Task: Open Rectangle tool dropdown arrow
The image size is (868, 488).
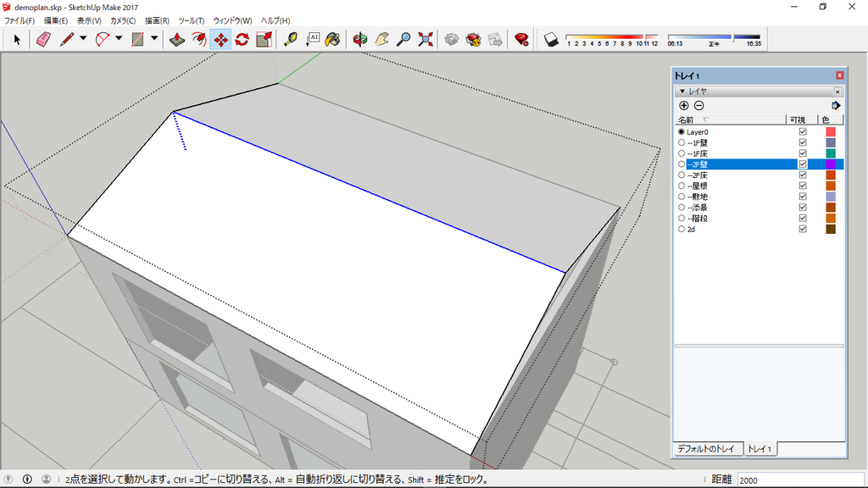Action: (154, 39)
